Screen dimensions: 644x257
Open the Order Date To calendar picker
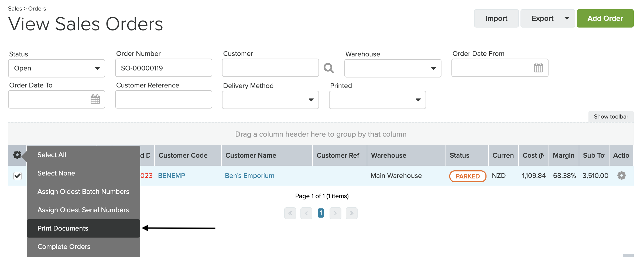pos(95,99)
